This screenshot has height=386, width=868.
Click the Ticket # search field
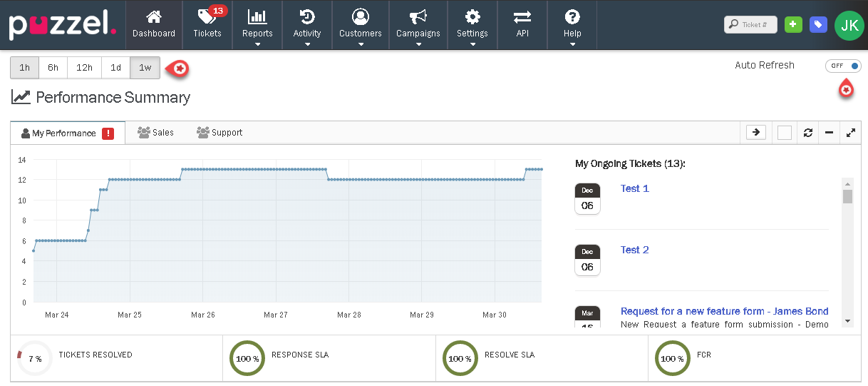pyautogui.click(x=750, y=25)
